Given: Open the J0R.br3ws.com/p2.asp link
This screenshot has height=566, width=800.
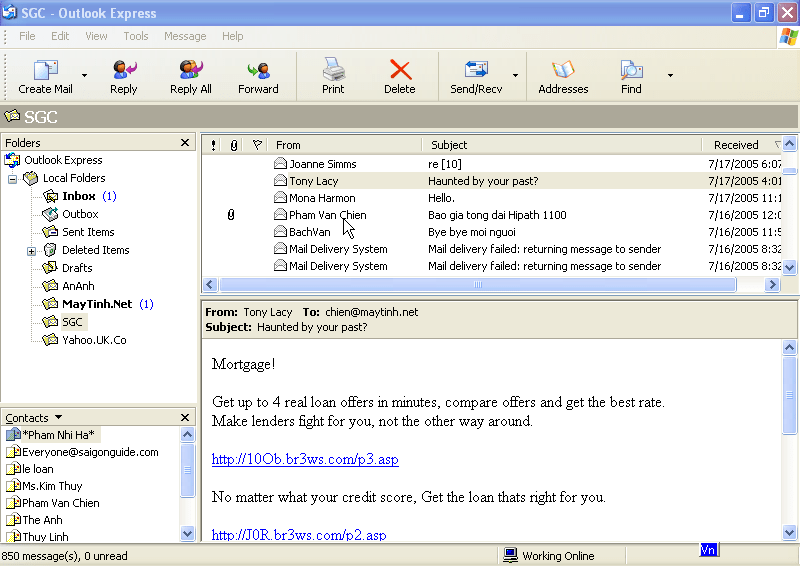Looking at the screenshot, I should click(x=299, y=534).
